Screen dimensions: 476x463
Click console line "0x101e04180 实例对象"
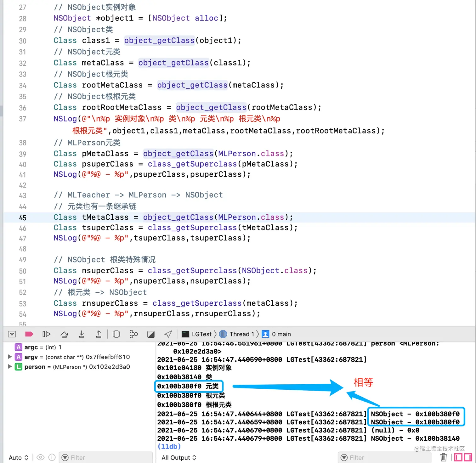[x=194, y=368]
